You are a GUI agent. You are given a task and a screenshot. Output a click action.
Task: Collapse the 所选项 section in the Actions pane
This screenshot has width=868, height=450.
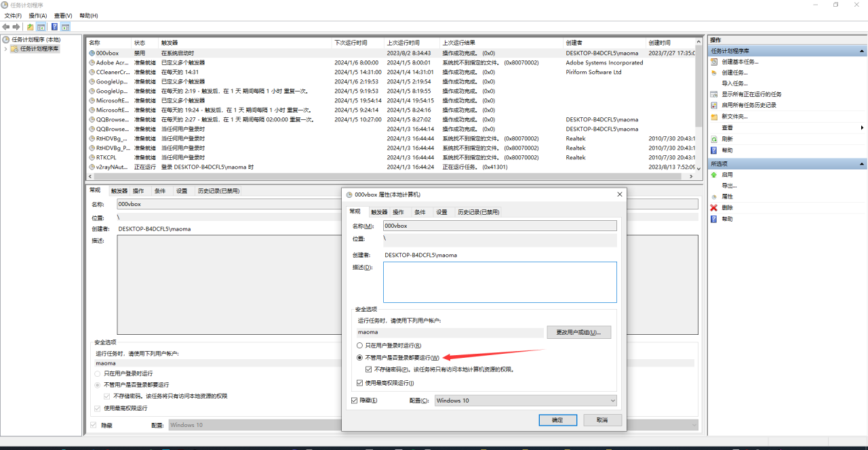point(861,164)
